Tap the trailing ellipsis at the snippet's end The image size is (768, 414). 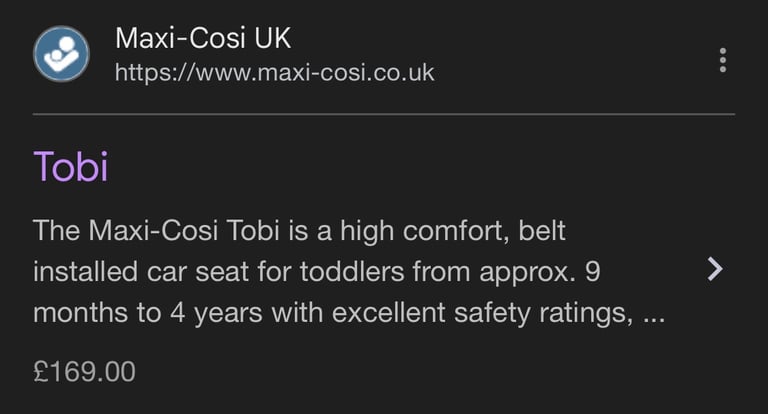(x=654, y=321)
